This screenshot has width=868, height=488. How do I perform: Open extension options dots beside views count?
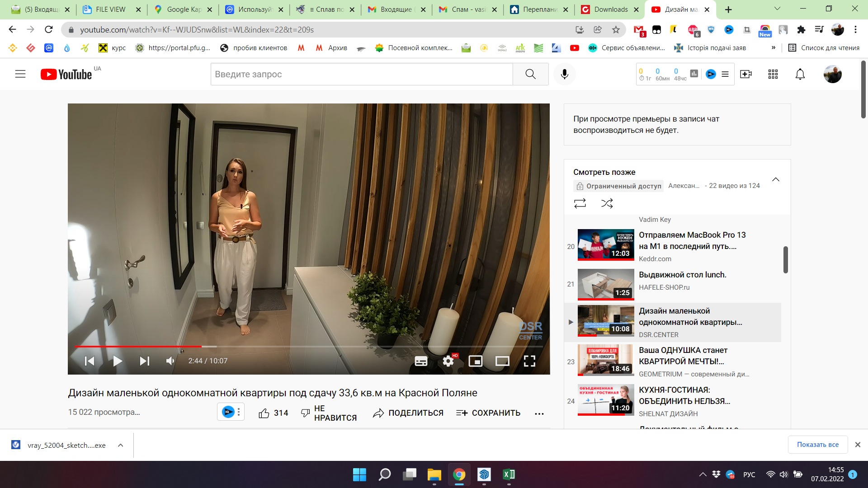tap(239, 412)
